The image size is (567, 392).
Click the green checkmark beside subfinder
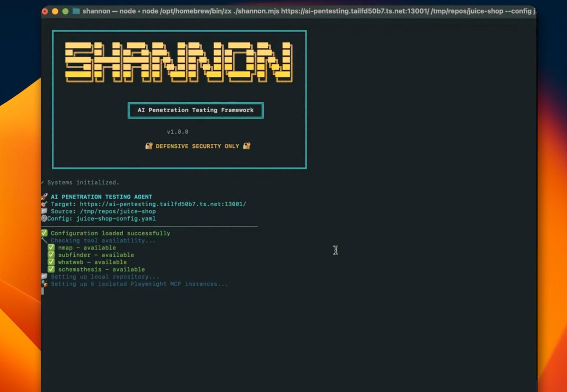click(x=51, y=255)
